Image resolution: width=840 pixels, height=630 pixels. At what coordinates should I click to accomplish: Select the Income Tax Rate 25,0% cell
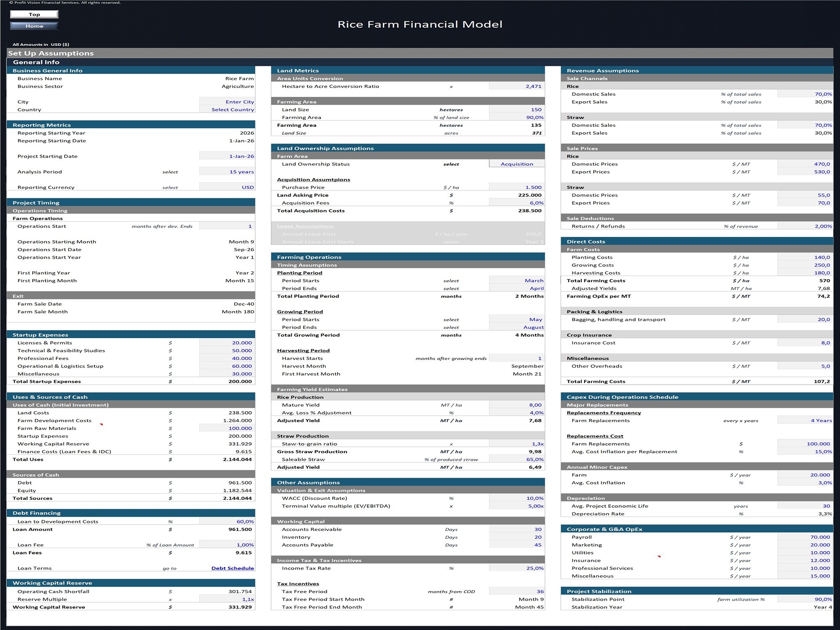click(517, 568)
